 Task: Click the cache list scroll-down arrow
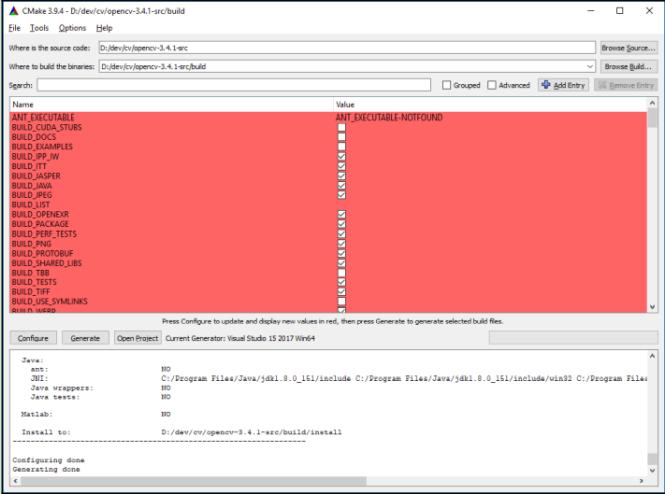[653, 307]
